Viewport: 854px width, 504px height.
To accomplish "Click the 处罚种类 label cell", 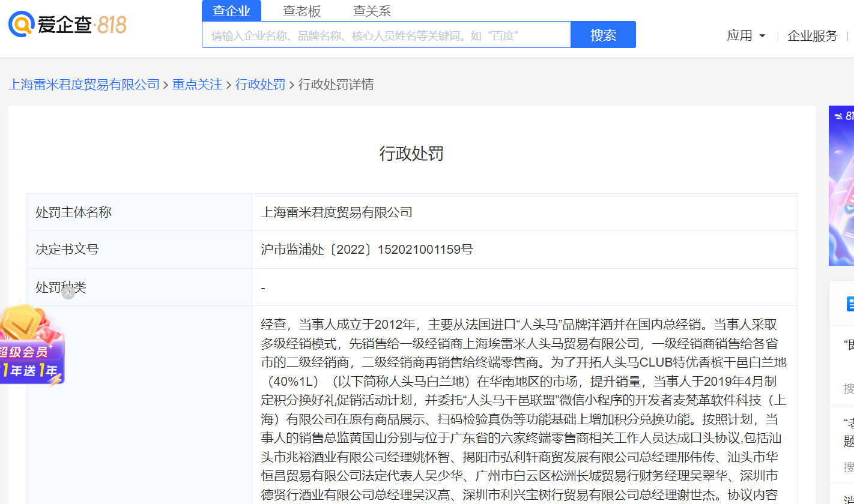I will click(x=139, y=287).
